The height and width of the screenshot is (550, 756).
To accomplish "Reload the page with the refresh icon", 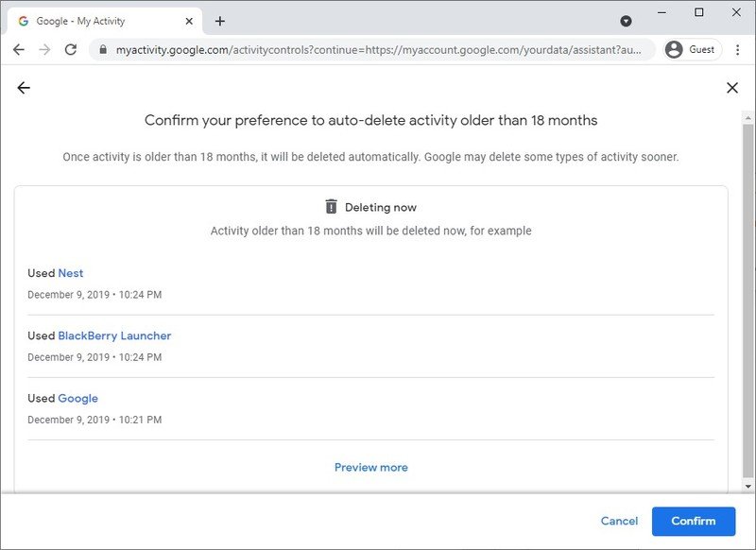I will tap(71, 50).
